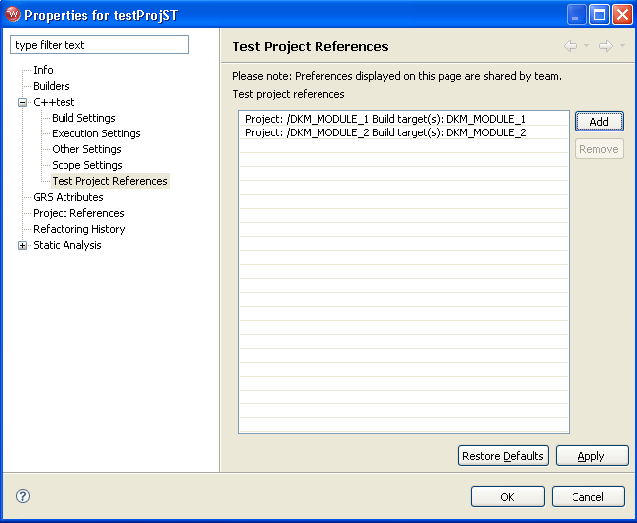Click the Restore Defaults button
The width and height of the screenshot is (637, 523).
pos(503,456)
